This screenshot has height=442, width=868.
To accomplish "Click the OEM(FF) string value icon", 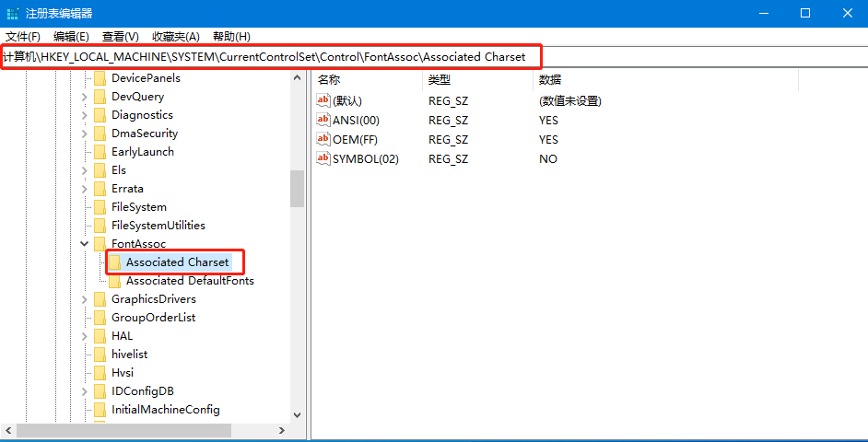I will pos(323,139).
